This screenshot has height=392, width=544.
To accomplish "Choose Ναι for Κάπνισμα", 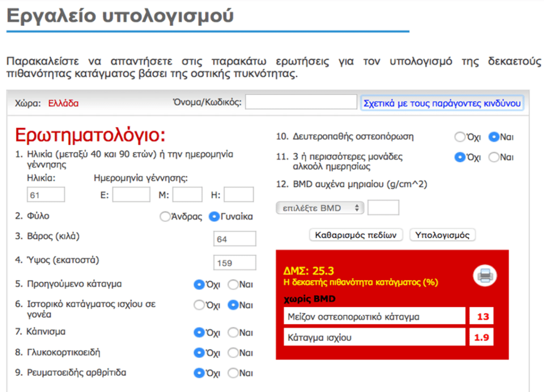I will point(233,333).
